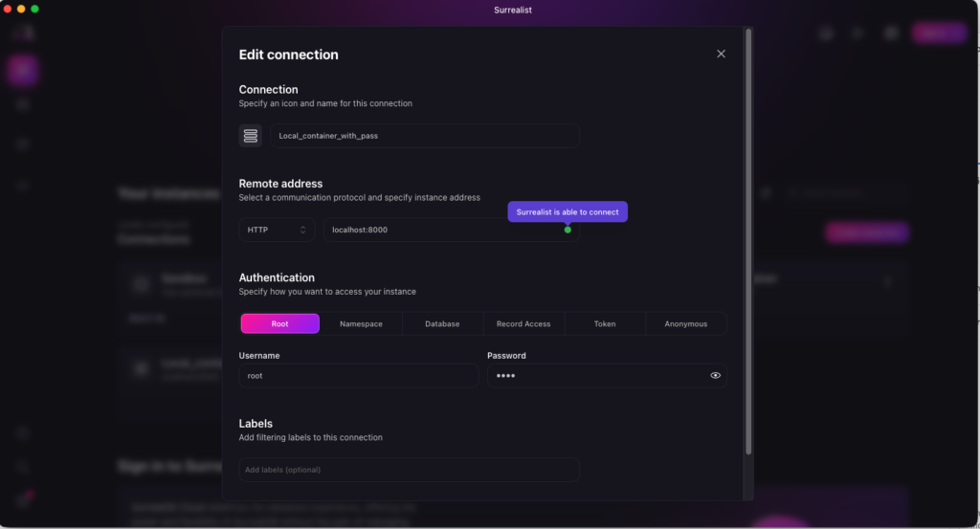Toggle password visibility with eye icon
This screenshot has width=980, height=529.
715,376
